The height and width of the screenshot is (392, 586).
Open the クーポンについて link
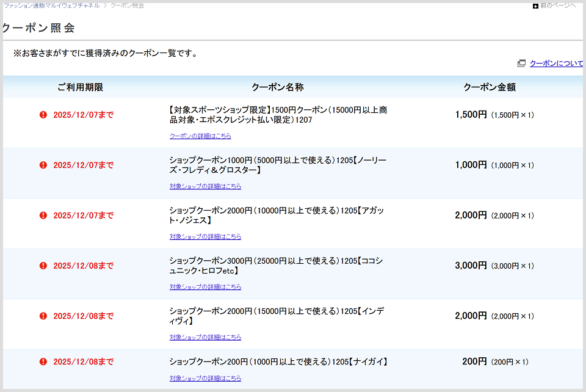[556, 63]
